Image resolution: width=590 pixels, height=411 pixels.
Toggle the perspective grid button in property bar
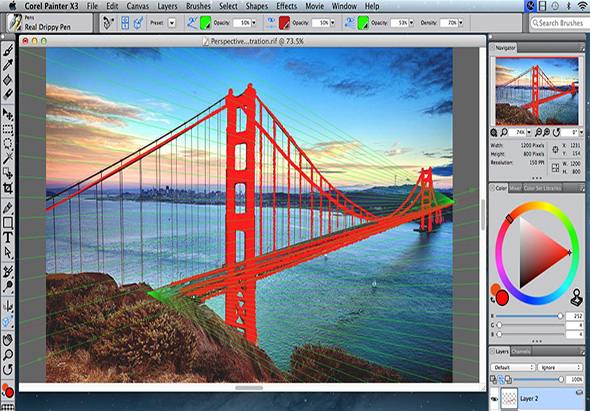[x=125, y=23]
